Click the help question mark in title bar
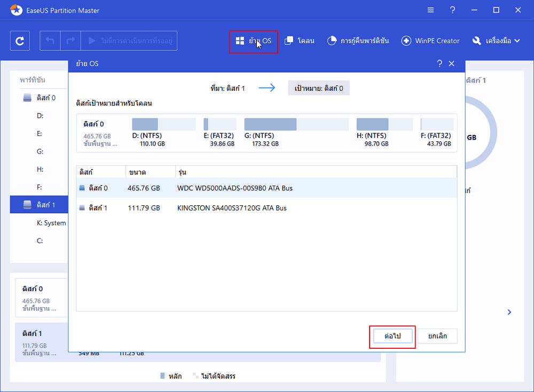The height and width of the screenshot is (392, 534). (x=452, y=10)
